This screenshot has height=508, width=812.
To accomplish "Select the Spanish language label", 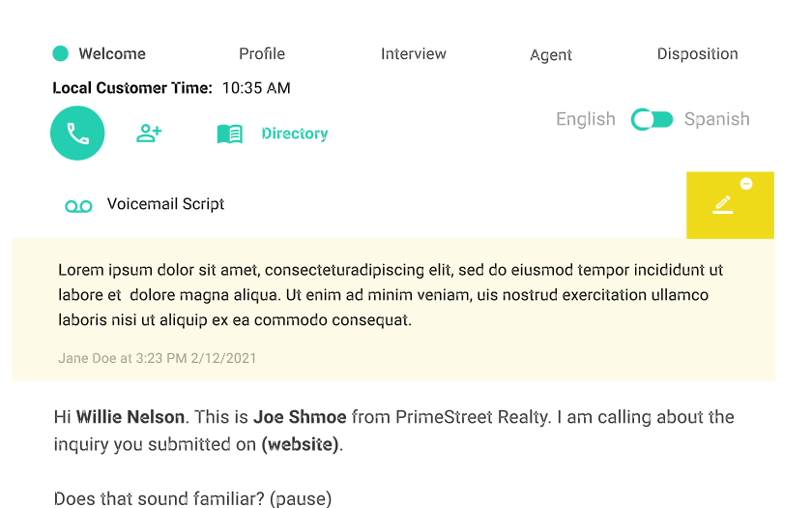I will tap(716, 119).
